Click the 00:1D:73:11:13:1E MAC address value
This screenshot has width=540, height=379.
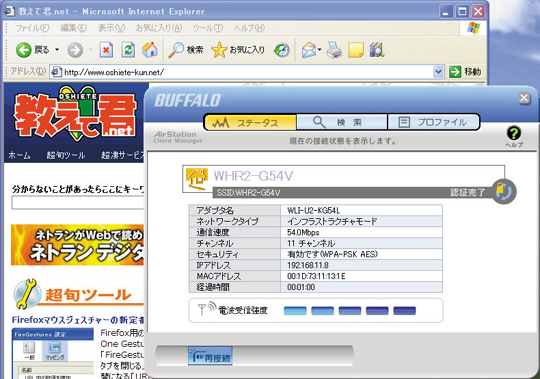click(316, 276)
